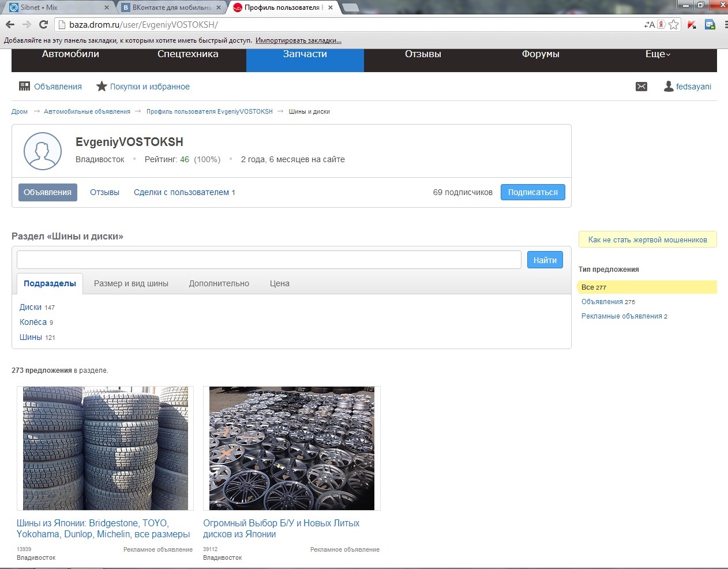Reload the page with refresh icon
This screenshot has height=569, width=728.
[x=43, y=25]
